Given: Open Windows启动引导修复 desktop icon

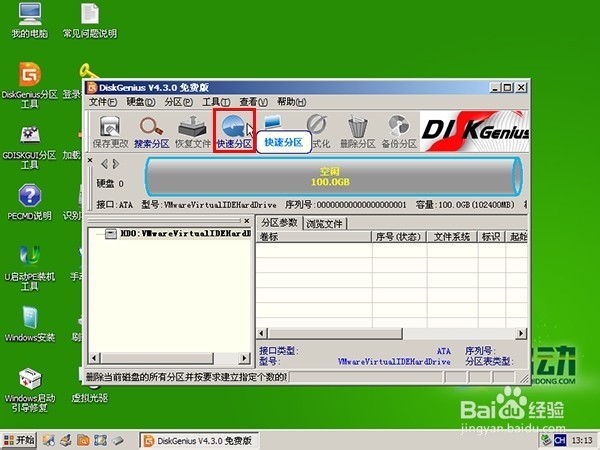Looking at the screenshot, I should click(x=29, y=390).
